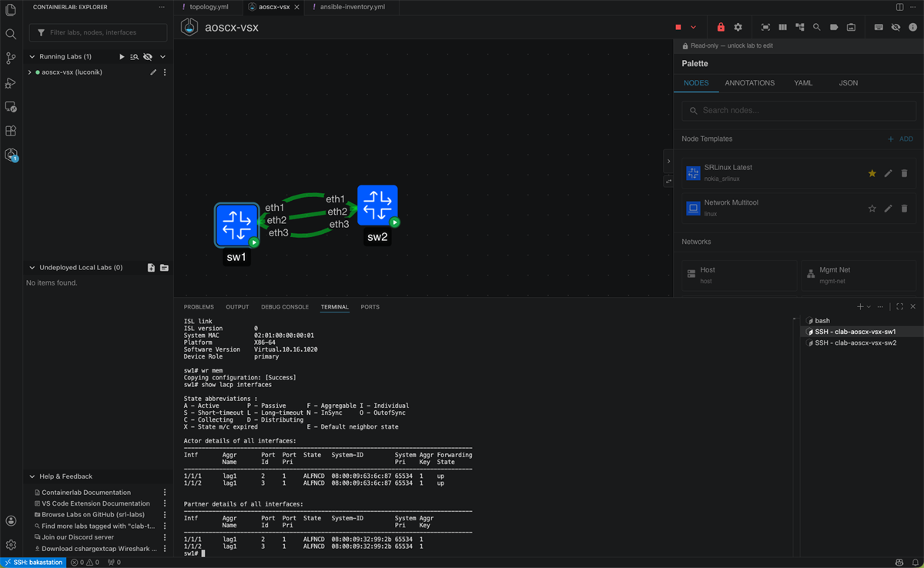Image resolution: width=924 pixels, height=568 pixels.
Task: Toggle the crossed-eye visibility icon in toolbar
Action: pyautogui.click(x=896, y=28)
